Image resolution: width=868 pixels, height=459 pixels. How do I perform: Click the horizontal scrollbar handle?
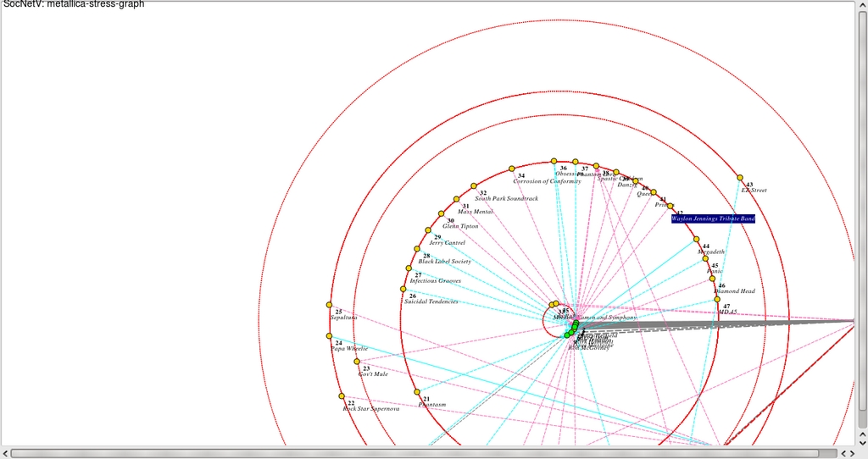point(415,453)
